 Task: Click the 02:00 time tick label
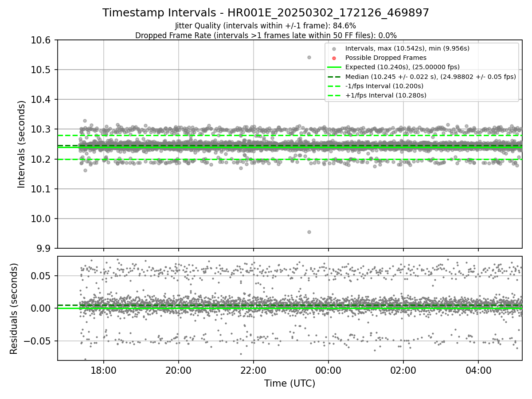pyautogui.click(x=403, y=370)
